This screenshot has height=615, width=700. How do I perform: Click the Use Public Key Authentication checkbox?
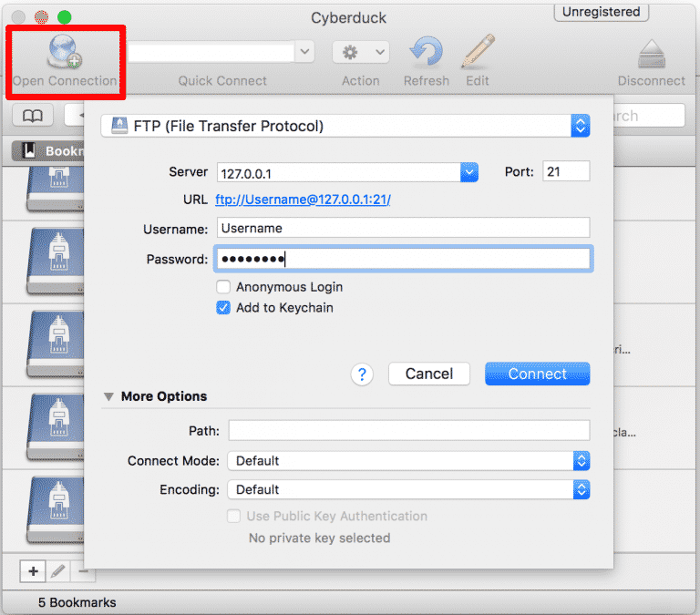tap(233, 516)
